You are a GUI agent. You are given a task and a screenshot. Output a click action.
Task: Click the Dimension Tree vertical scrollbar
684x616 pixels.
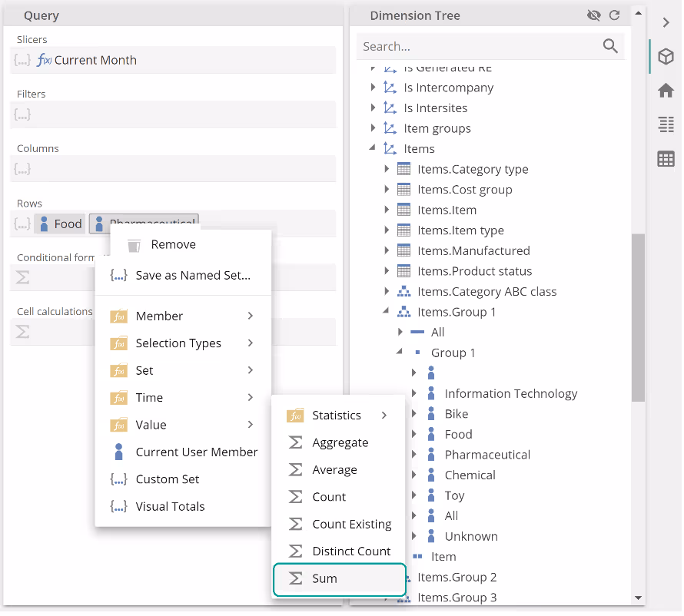pyautogui.click(x=638, y=316)
